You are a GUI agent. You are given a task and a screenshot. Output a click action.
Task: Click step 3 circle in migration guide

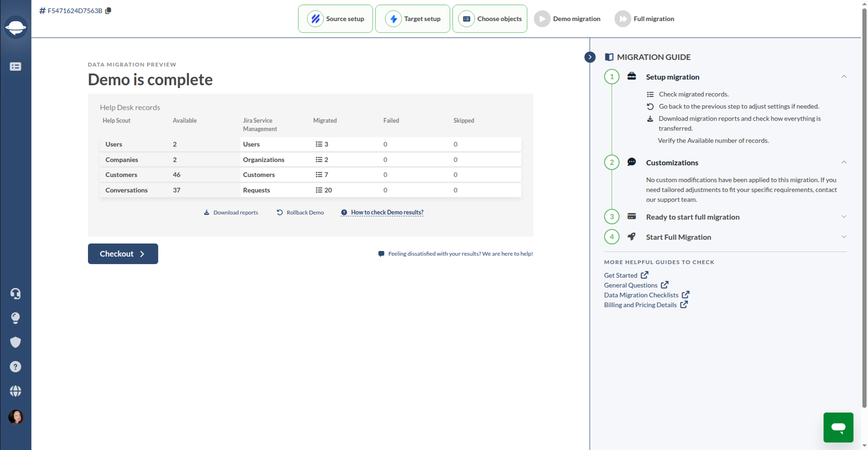tap(612, 216)
